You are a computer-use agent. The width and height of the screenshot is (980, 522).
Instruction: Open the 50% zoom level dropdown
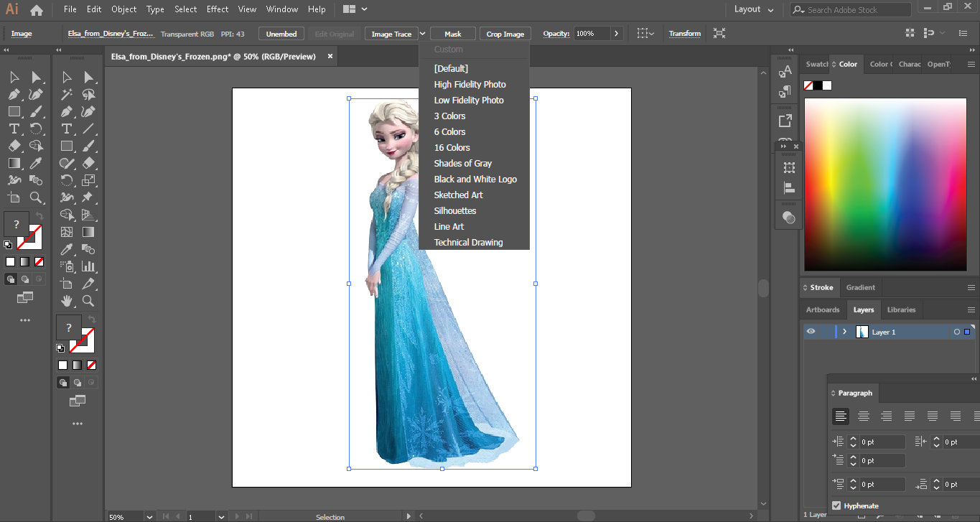(x=149, y=517)
